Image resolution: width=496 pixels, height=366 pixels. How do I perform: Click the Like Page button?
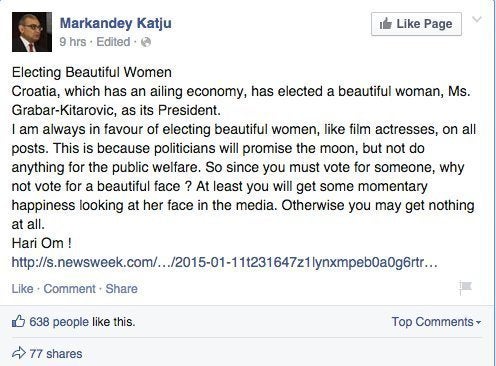coord(416,24)
